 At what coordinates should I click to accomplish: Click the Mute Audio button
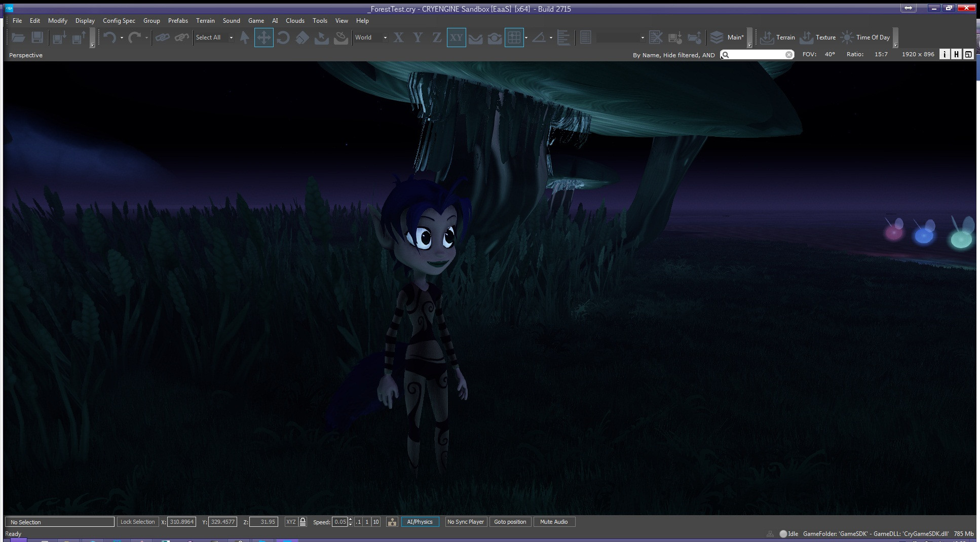[554, 522]
